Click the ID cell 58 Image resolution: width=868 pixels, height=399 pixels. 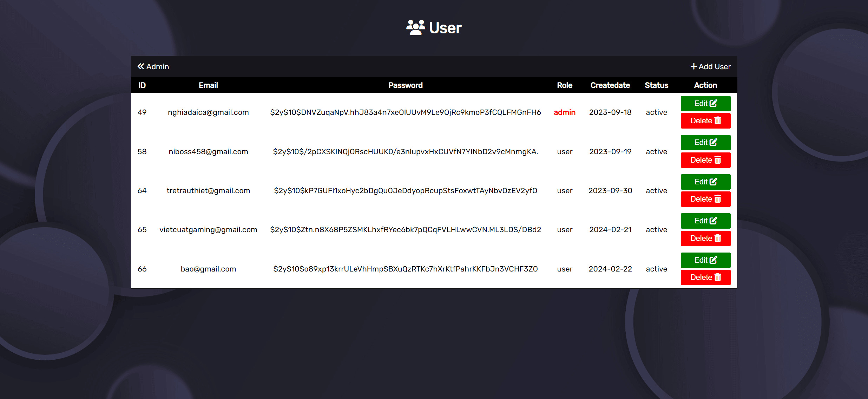click(x=142, y=152)
